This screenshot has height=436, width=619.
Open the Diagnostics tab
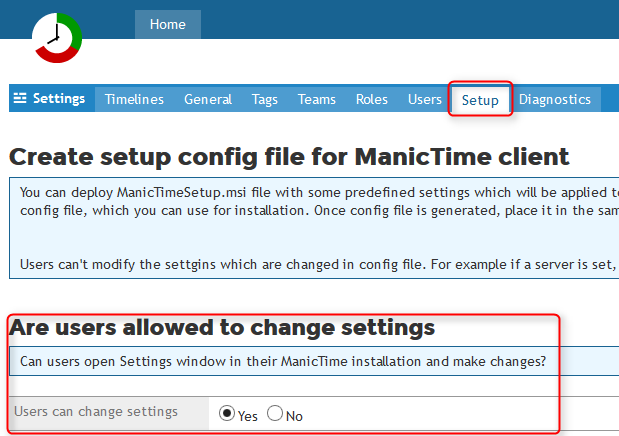[555, 99]
